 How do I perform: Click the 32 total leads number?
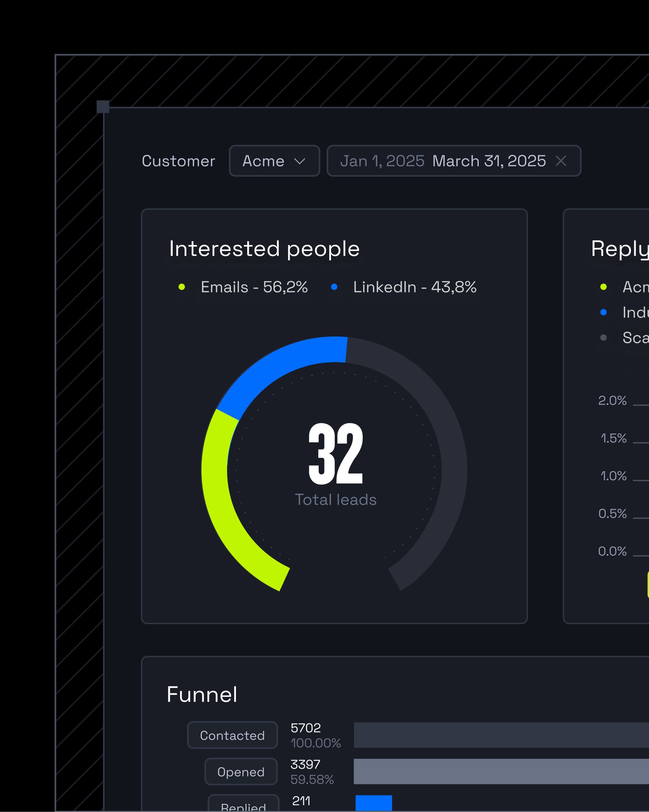(335, 454)
